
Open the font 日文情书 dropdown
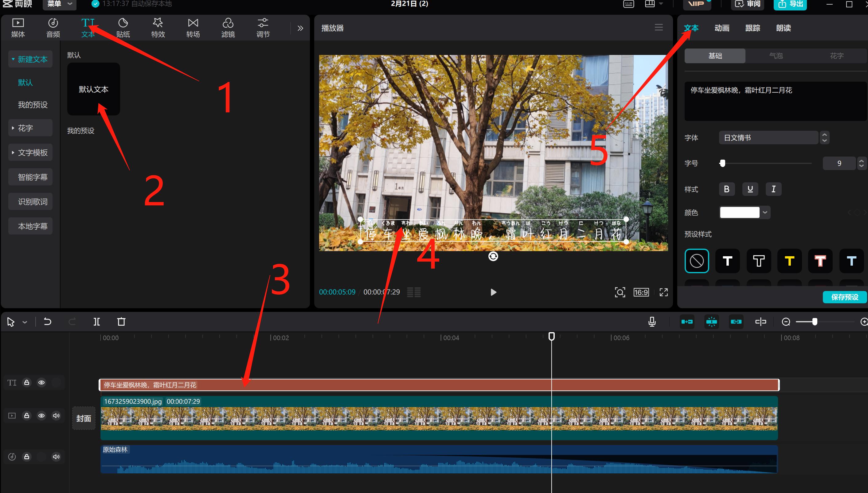[768, 138]
